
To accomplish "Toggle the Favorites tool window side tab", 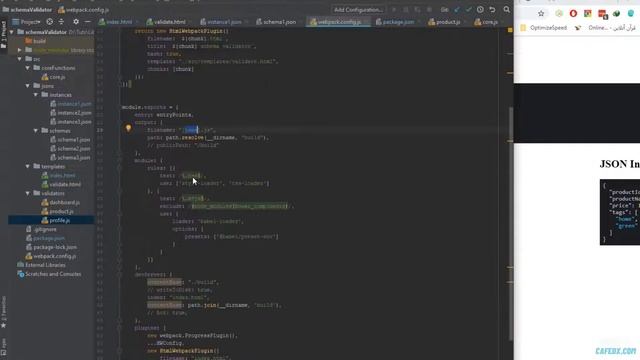I will coord(4,312).
